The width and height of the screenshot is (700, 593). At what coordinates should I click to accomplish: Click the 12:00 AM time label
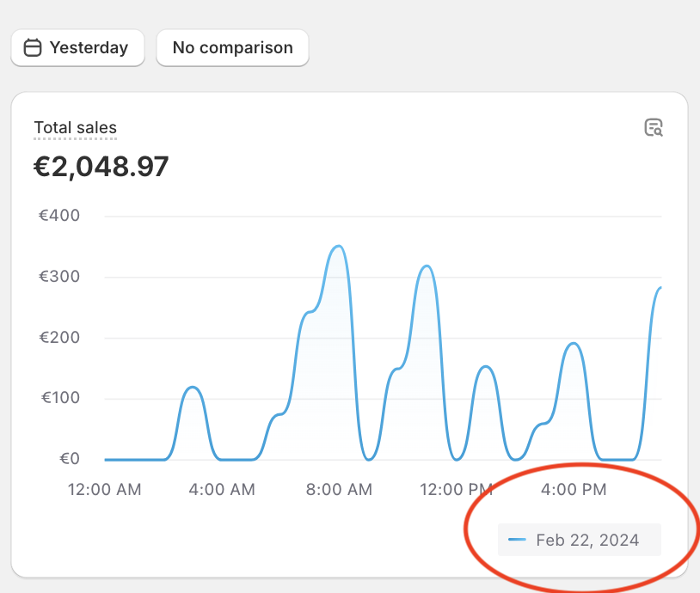tap(104, 490)
